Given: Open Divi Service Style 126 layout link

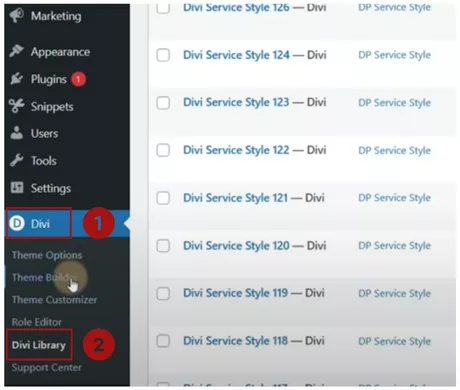Looking at the screenshot, I should [236, 7].
